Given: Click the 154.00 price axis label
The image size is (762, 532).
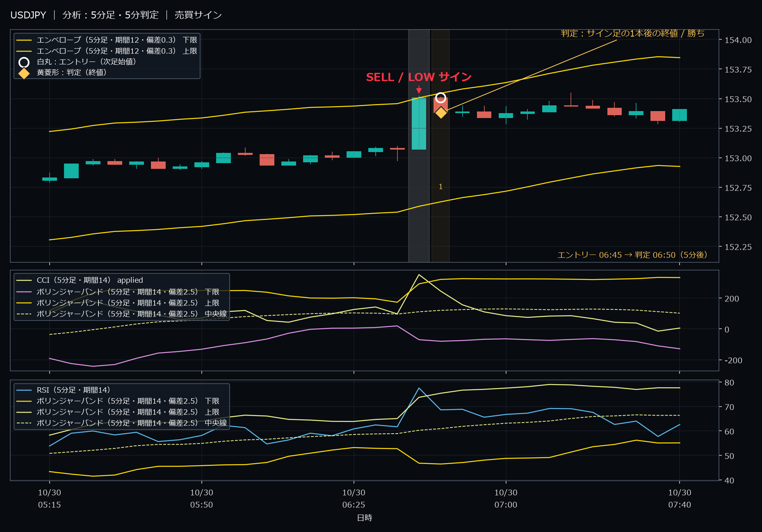Looking at the screenshot, I should pos(738,40).
